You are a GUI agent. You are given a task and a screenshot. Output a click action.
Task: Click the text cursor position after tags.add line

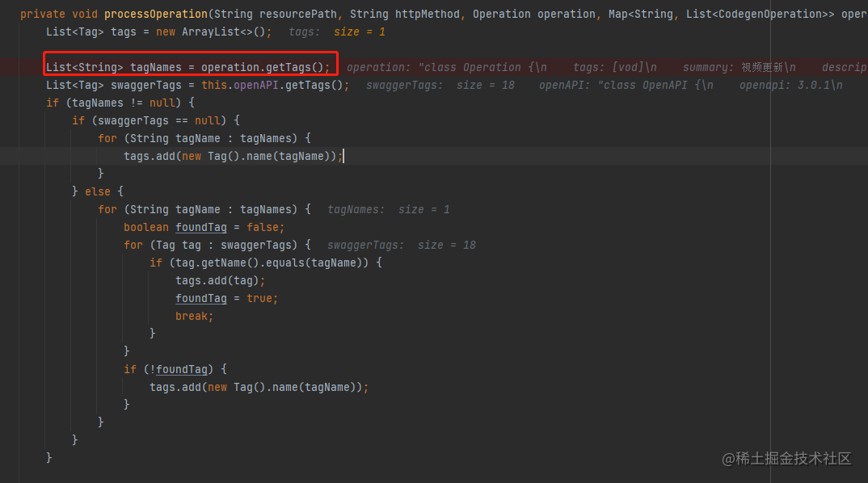pos(344,156)
